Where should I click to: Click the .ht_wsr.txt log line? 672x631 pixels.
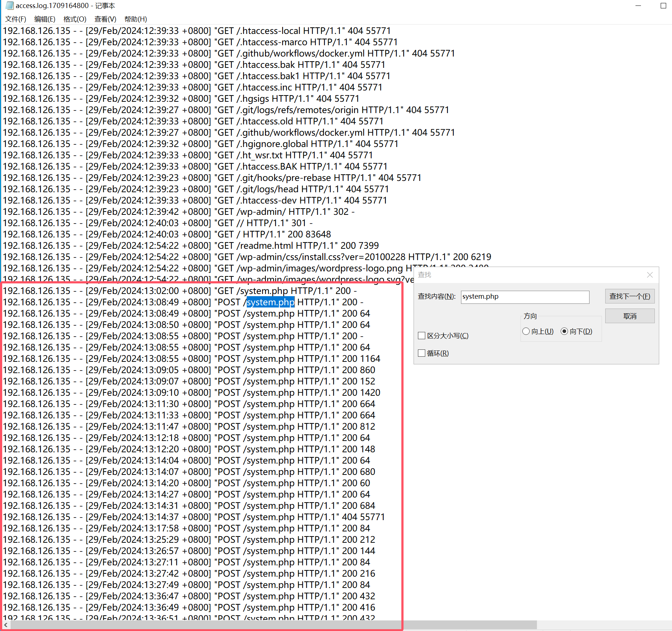click(188, 155)
